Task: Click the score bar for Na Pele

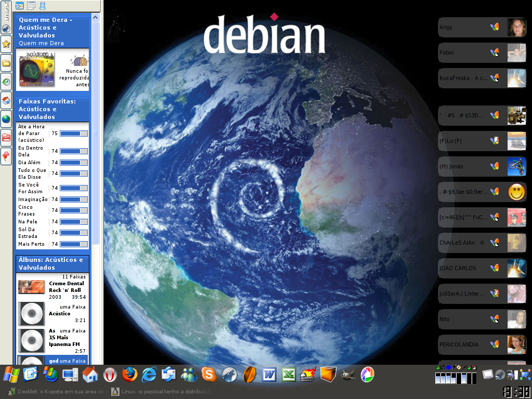Action: tap(74, 222)
